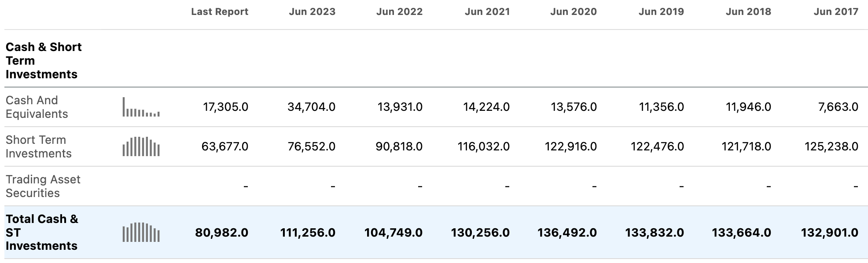Click the Jun 2021 short term value 116,032.0
The width and height of the screenshot is (868, 263).
coord(483,146)
